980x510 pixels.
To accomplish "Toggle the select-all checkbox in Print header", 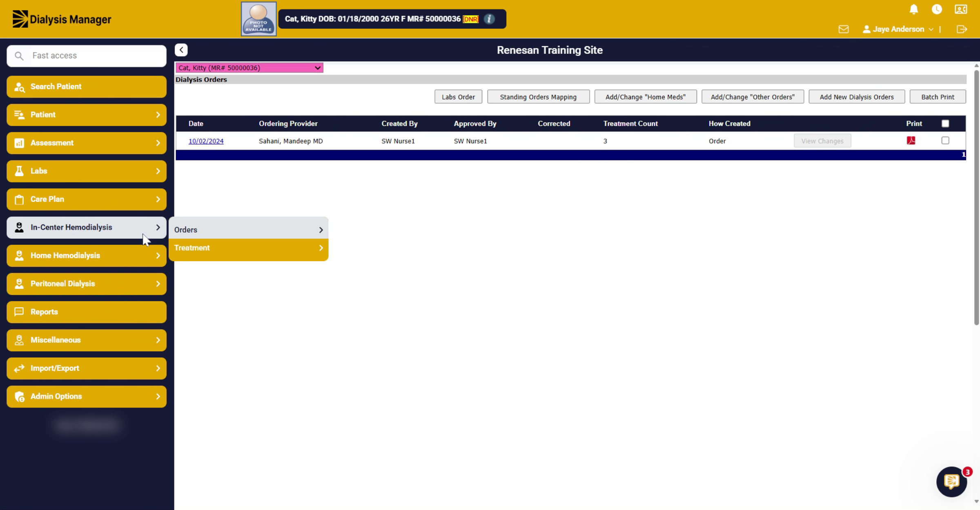I will (x=945, y=124).
